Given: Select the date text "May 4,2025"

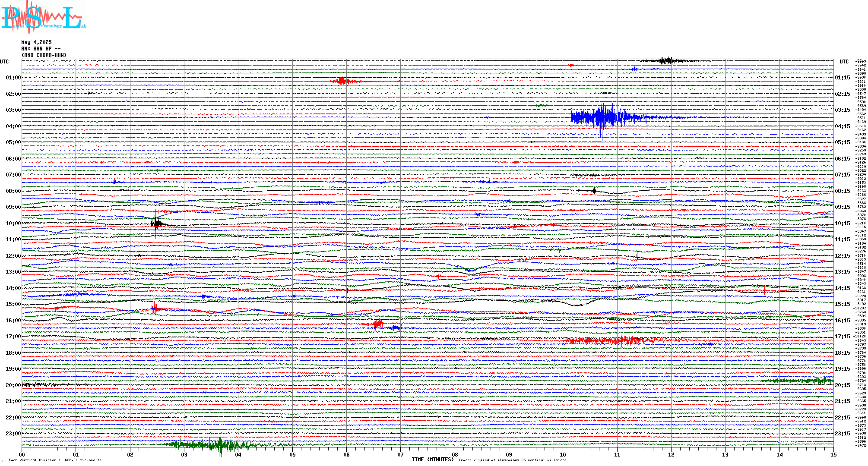Looking at the screenshot, I should [x=36, y=42].
